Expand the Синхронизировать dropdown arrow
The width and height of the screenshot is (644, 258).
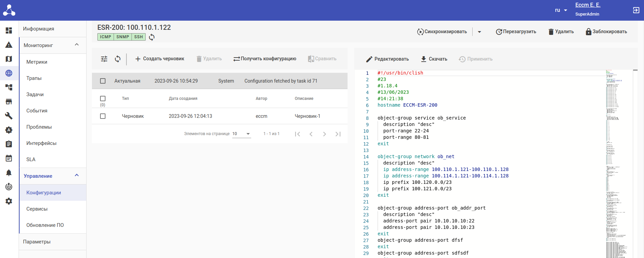click(479, 32)
